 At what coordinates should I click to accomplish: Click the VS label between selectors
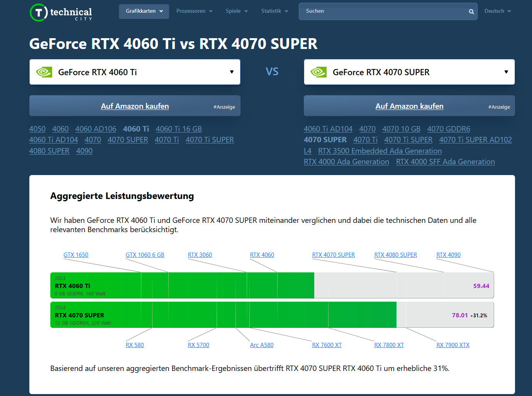point(272,72)
